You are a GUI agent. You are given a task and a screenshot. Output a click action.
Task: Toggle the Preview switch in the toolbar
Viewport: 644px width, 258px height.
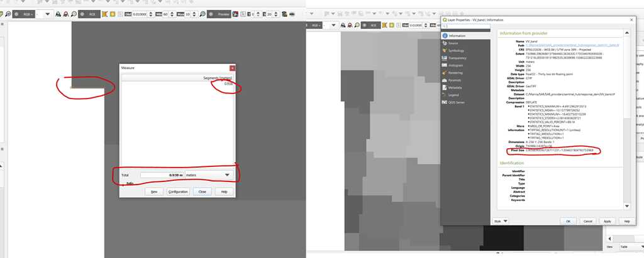212,14
